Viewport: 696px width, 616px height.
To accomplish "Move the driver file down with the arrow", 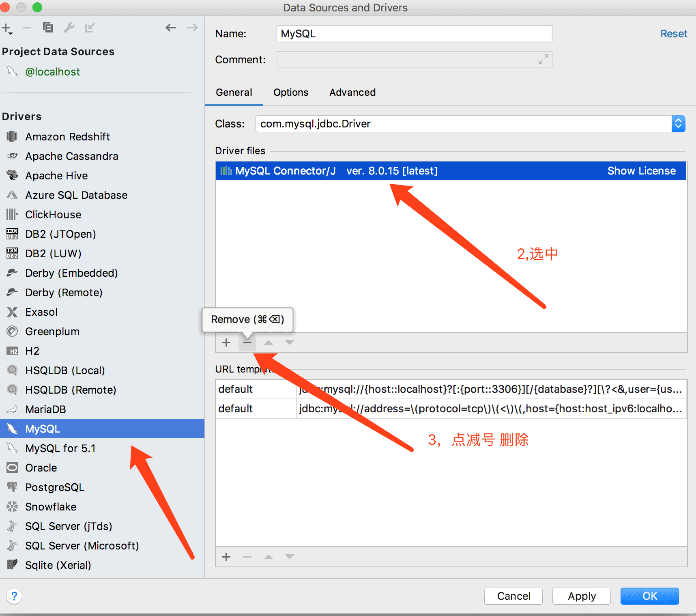I will (290, 342).
